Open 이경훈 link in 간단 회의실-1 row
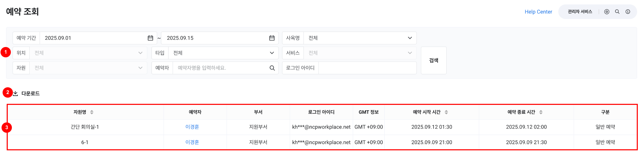644x156 pixels. [192, 127]
